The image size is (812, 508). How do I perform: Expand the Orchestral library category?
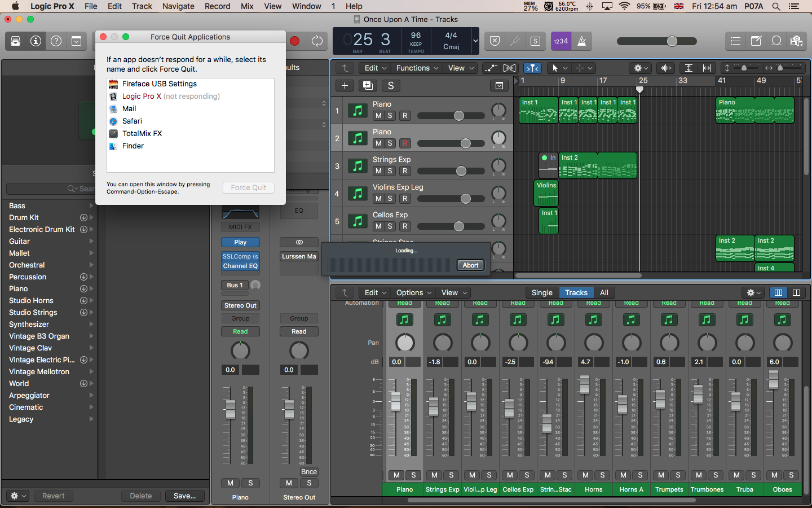tap(91, 265)
